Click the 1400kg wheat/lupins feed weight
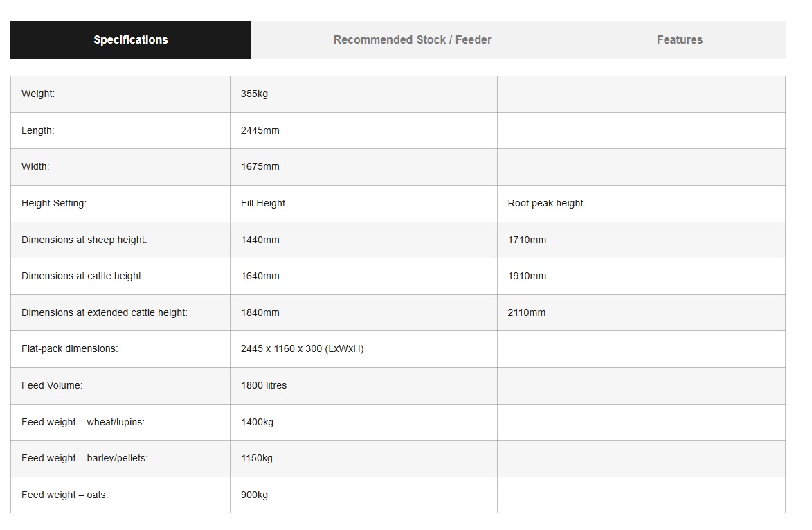 coord(257,423)
